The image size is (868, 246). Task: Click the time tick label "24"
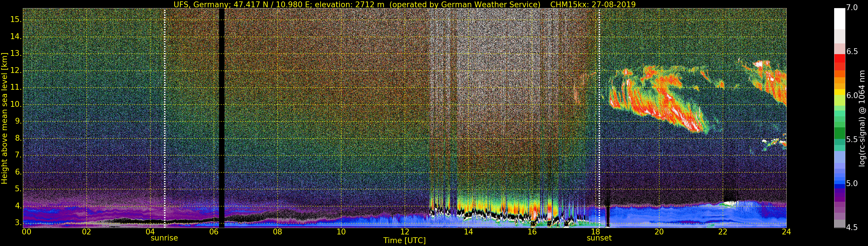(786, 232)
